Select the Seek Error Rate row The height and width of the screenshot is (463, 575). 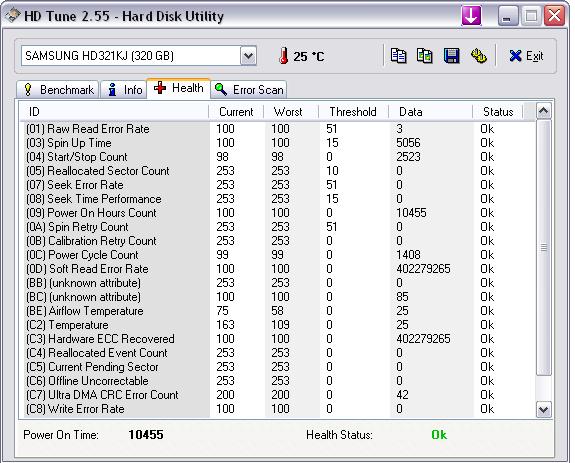point(279,185)
